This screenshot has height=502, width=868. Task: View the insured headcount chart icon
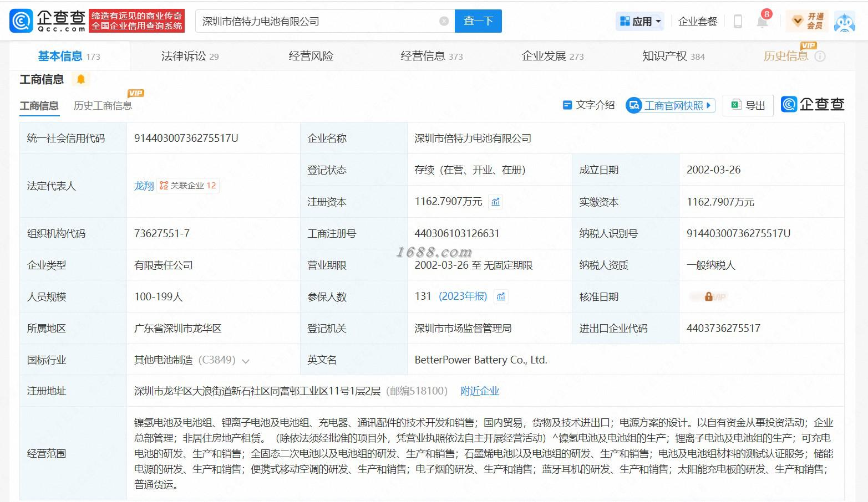coord(501,297)
